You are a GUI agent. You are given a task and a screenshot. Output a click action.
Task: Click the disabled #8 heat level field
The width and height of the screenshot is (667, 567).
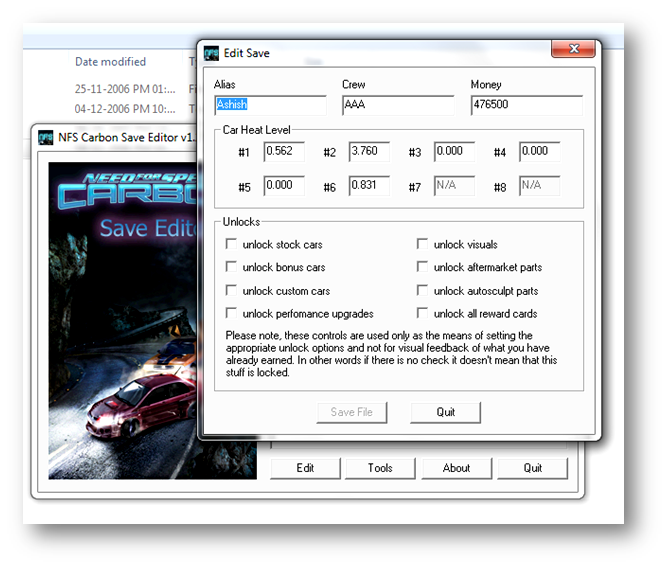[539, 186]
